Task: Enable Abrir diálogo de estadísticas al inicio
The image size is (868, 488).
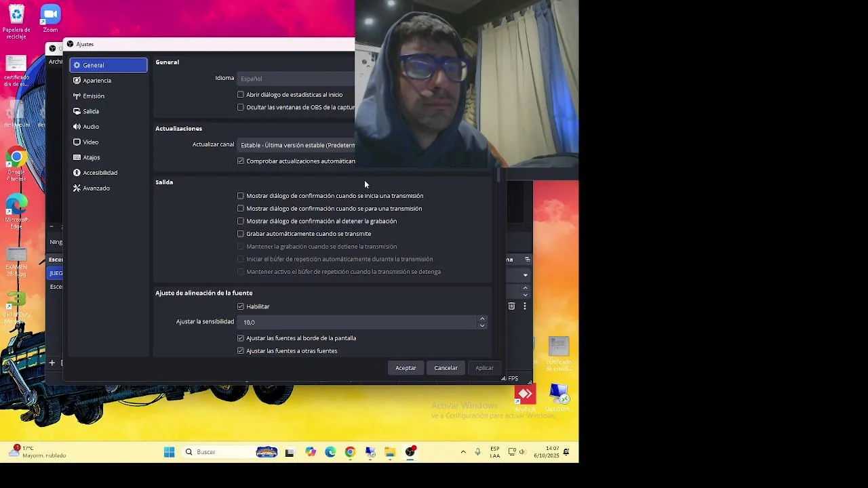Action: 241,95
